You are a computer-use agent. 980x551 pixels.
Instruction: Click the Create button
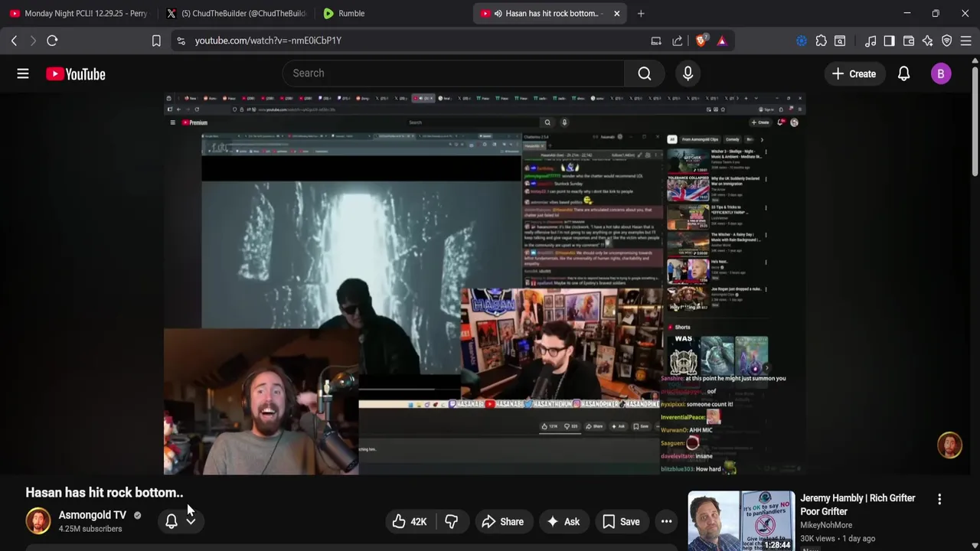(x=854, y=73)
